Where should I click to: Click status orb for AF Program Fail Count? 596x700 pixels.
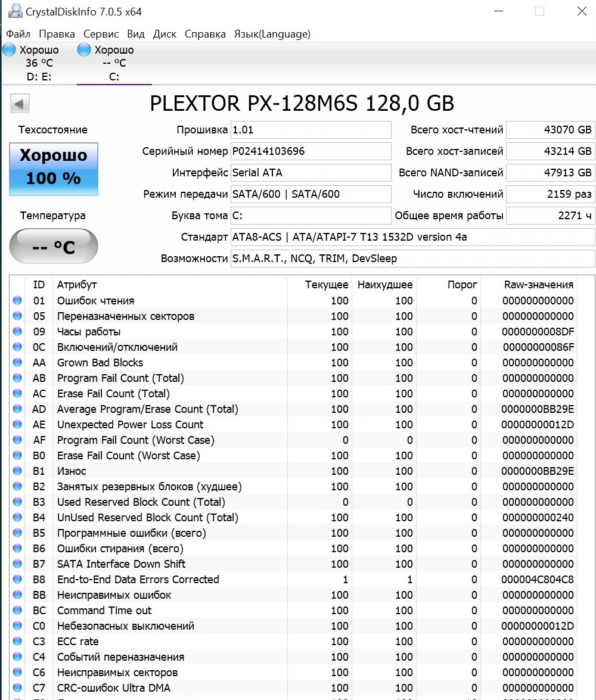click(17, 440)
